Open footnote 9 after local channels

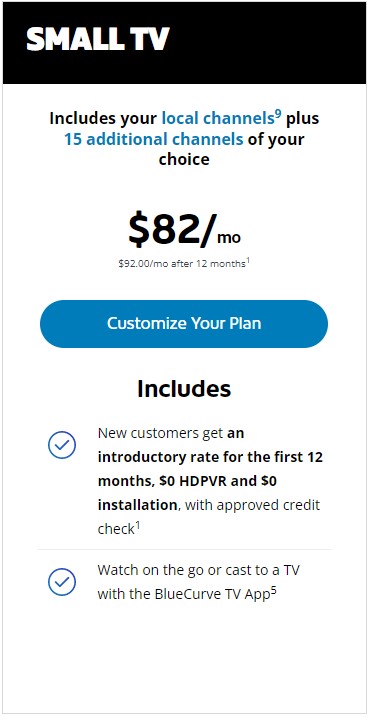278,115
